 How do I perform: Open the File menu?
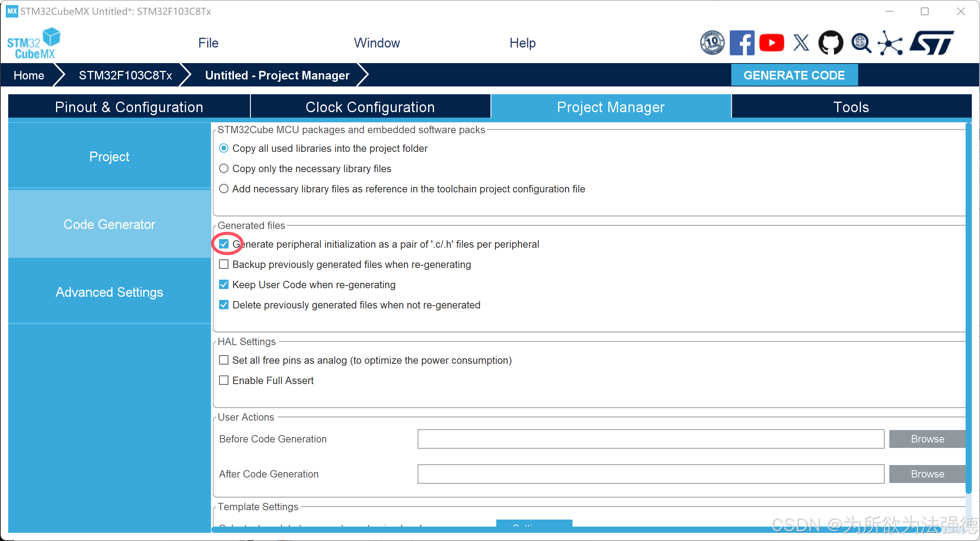tap(208, 43)
